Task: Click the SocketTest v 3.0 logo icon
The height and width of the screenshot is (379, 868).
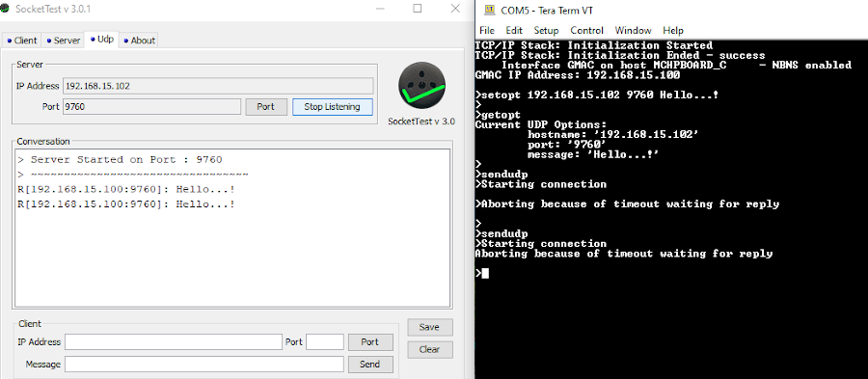Action: (x=421, y=85)
